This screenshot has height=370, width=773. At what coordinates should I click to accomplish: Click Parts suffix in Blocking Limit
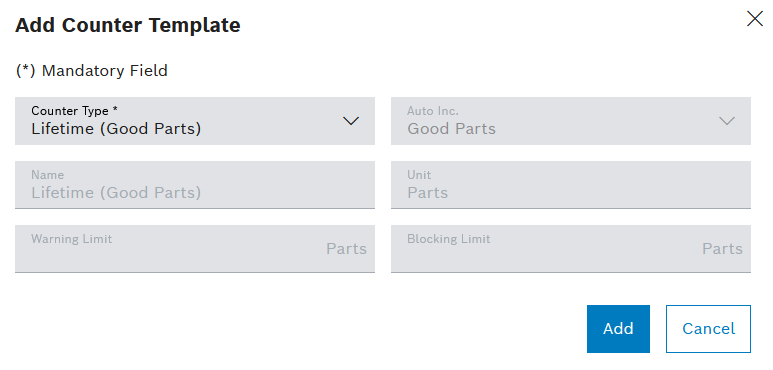(x=722, y=249)
